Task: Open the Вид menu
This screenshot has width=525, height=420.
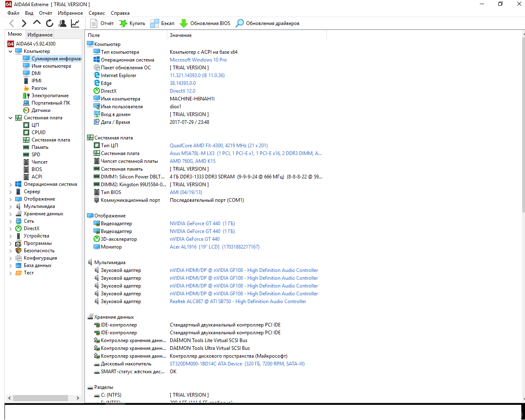Action: point(29,13)
